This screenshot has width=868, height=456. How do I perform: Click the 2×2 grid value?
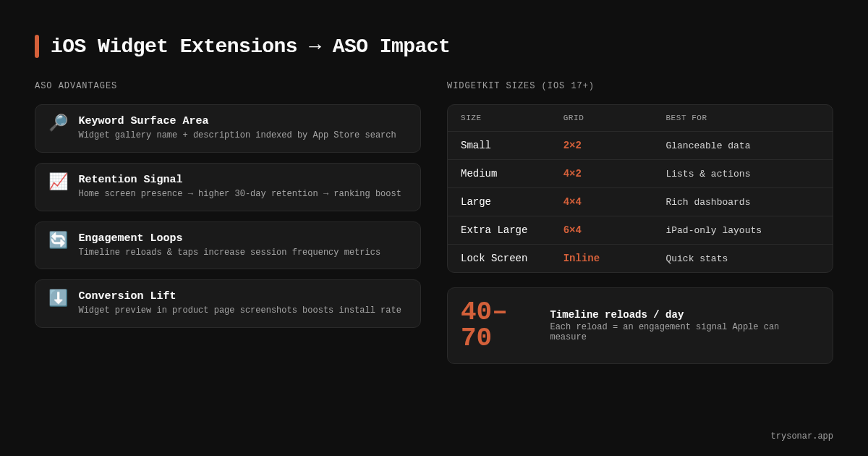click(x=572, y=145)
